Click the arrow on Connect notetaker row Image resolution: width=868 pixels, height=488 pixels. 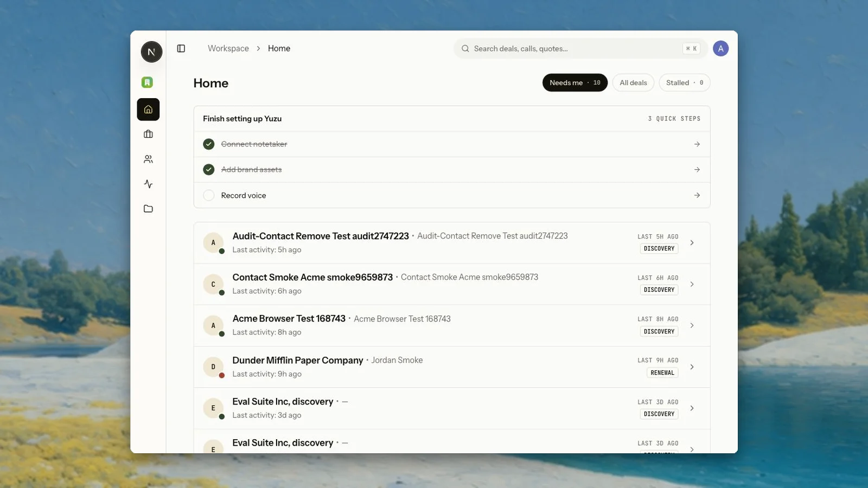click(x=697, y=144)
